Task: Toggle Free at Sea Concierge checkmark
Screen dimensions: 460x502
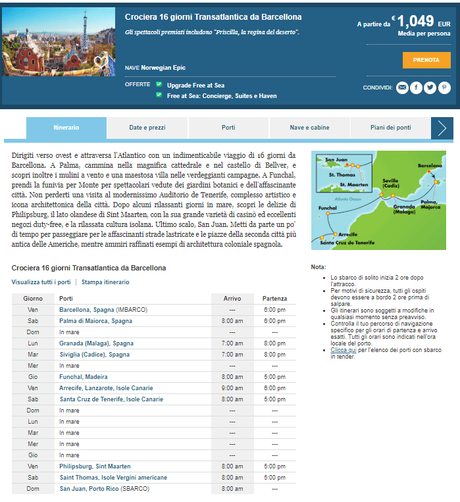Action: click(159, 95)
